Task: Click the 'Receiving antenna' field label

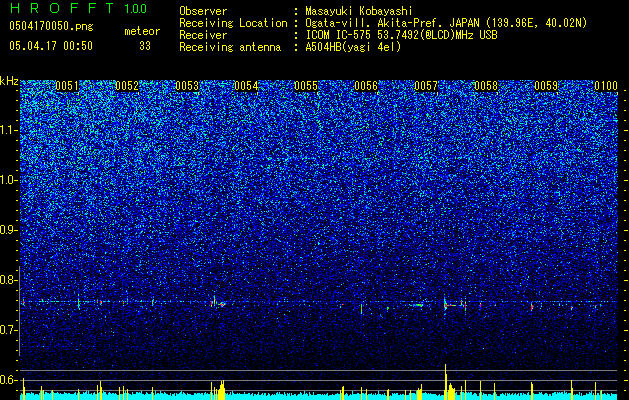Action: (230, 47)
